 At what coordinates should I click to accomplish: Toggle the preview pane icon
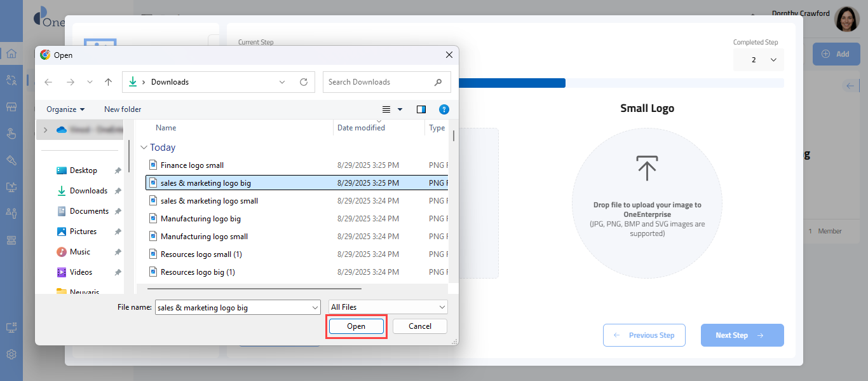coord(421,109)
